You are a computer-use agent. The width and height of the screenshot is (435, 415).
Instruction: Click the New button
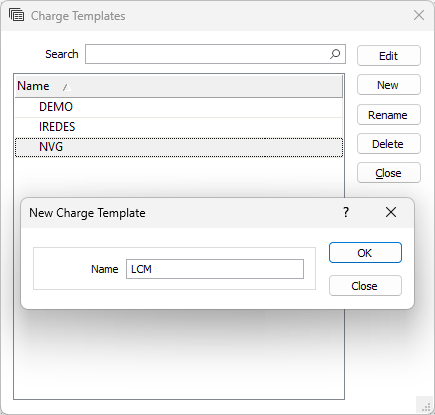(389, 85)
